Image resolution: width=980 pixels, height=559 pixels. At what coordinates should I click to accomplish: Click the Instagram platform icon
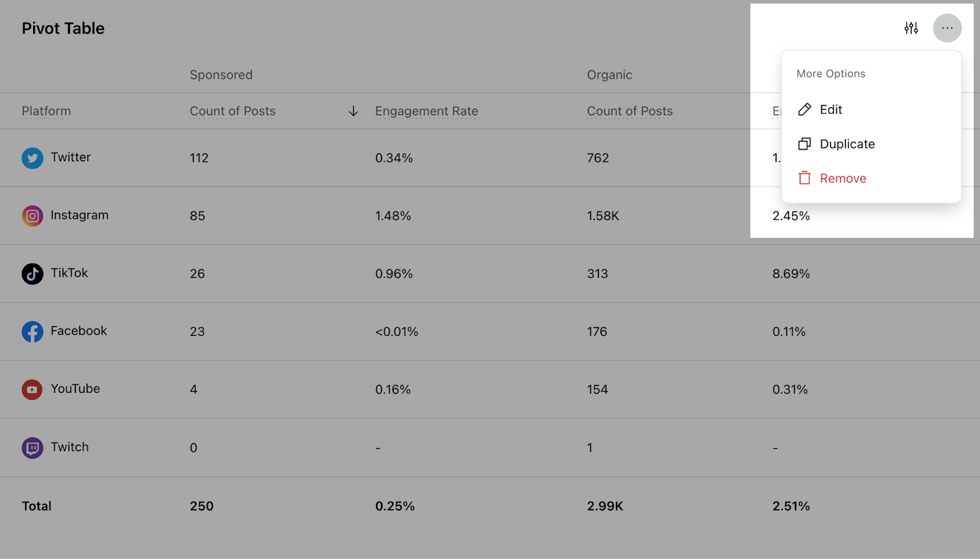tap(32, 216)
